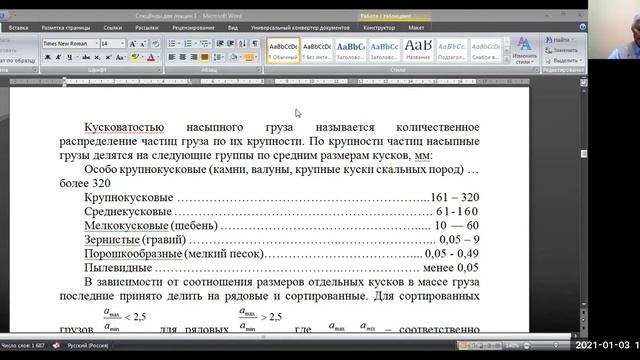Click the vertical scrollbar thumb
The image size is (640, 360).
(x=584, y=153)
